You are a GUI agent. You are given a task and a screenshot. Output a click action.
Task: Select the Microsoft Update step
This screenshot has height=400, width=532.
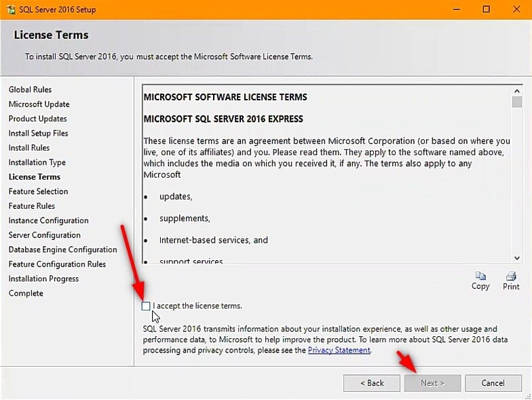[x=39, y=104]
